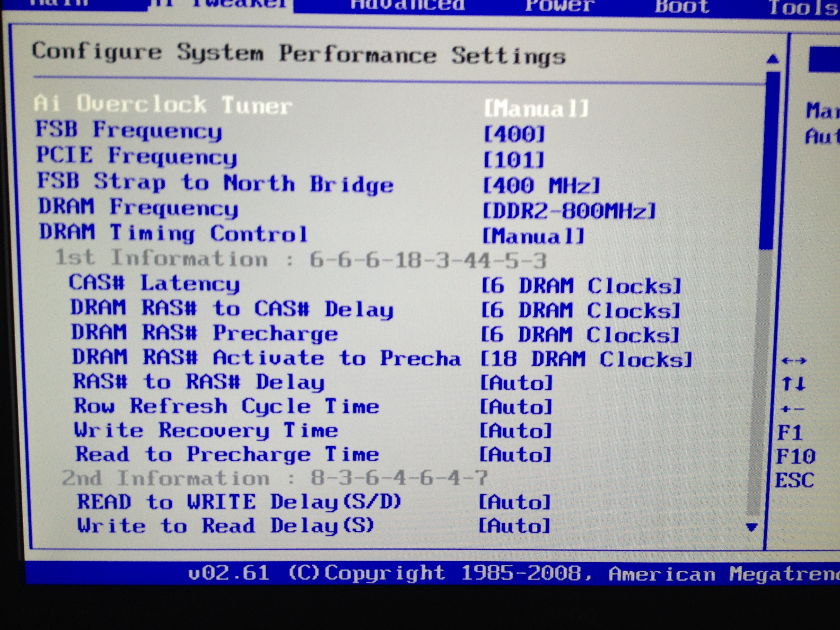Viewport: 840px width, 630px height.
Task: Edit the PCIE Frequency 101 field
Action: 513,160
